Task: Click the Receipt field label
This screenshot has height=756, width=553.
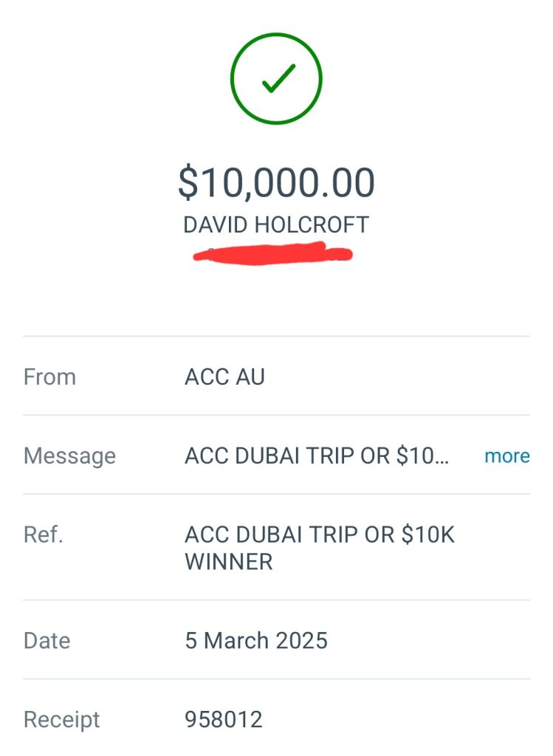Action: [61, 719]
